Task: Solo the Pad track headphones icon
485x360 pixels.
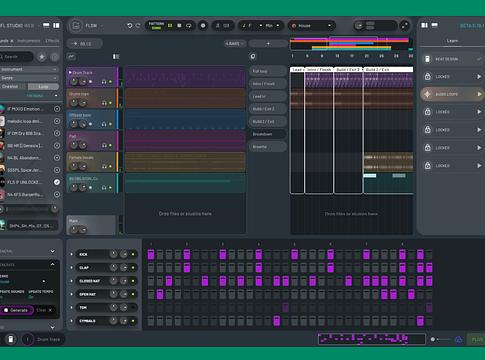Action: [104, 145]
